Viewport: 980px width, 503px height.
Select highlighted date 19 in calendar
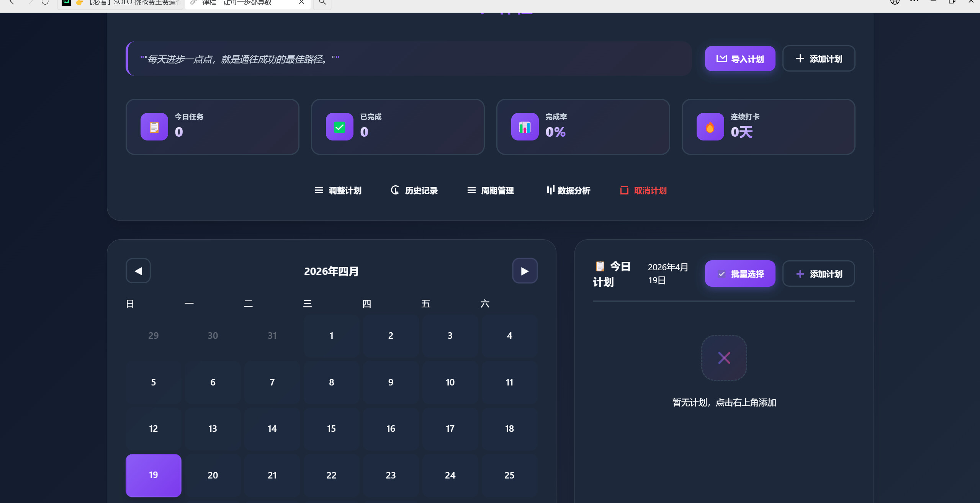point(153,475)
